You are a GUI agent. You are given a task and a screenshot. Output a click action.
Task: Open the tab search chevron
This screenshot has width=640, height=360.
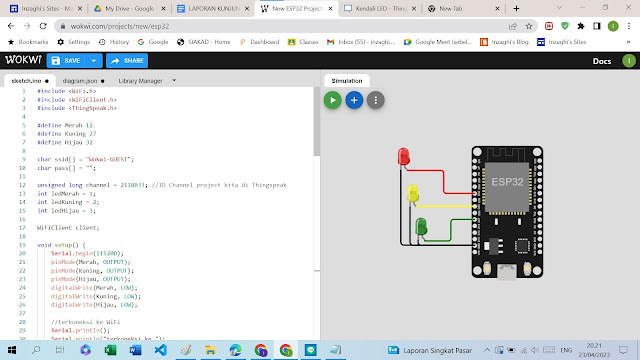tap(560, 8)
